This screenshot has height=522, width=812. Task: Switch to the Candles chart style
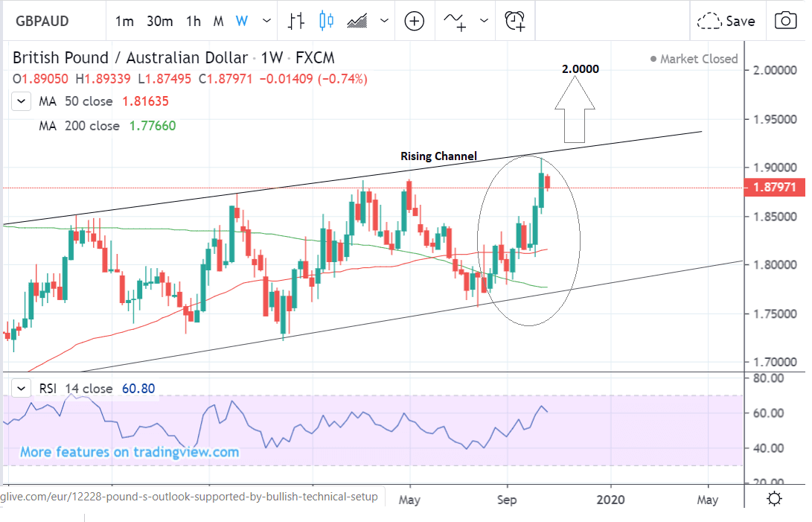click(x=326, y=21)
